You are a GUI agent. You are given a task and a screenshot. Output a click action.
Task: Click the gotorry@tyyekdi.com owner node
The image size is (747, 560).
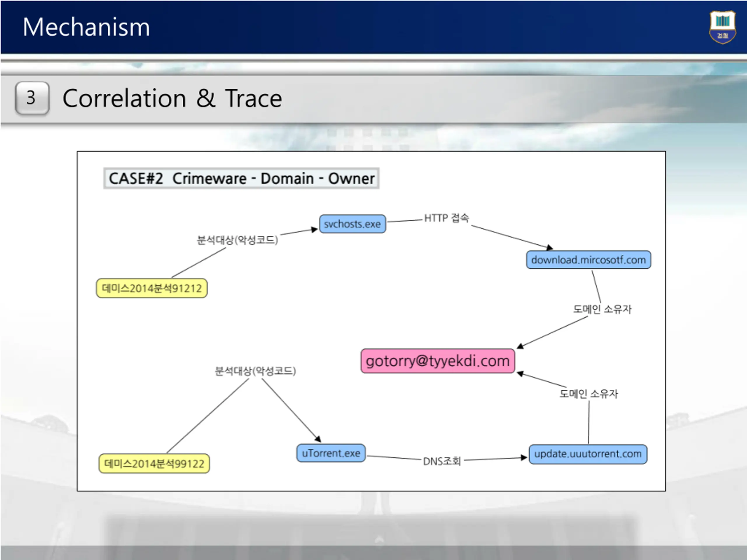pos(438,361)
